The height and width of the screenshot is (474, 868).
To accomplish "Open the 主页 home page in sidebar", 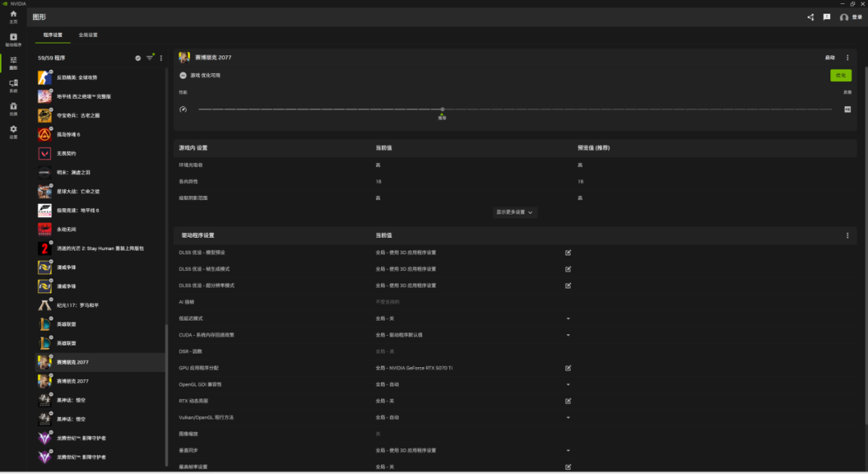I will (x=14, y=17).
